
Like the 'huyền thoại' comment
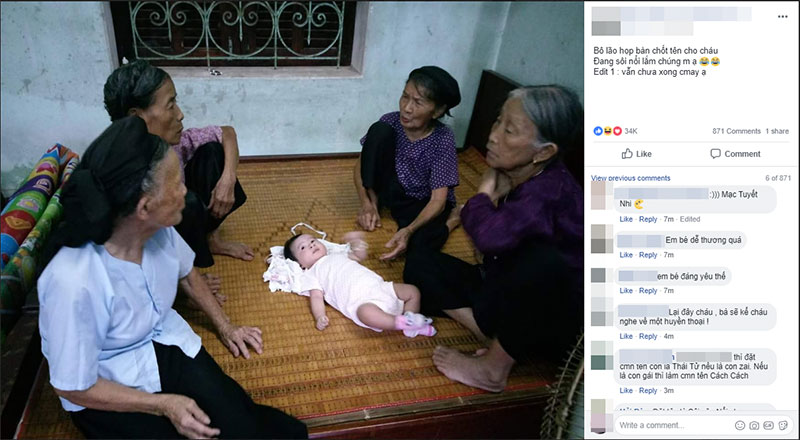[x=626, y=336]
